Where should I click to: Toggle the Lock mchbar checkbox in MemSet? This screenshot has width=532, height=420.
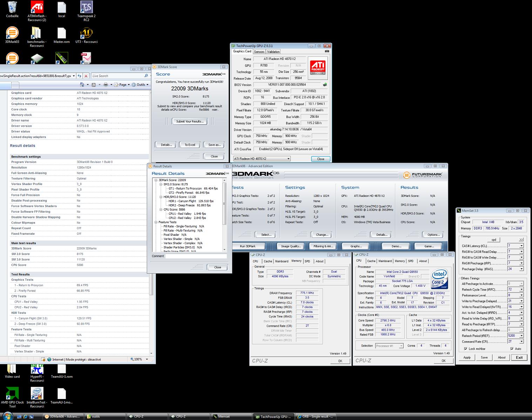pos(465,349)
